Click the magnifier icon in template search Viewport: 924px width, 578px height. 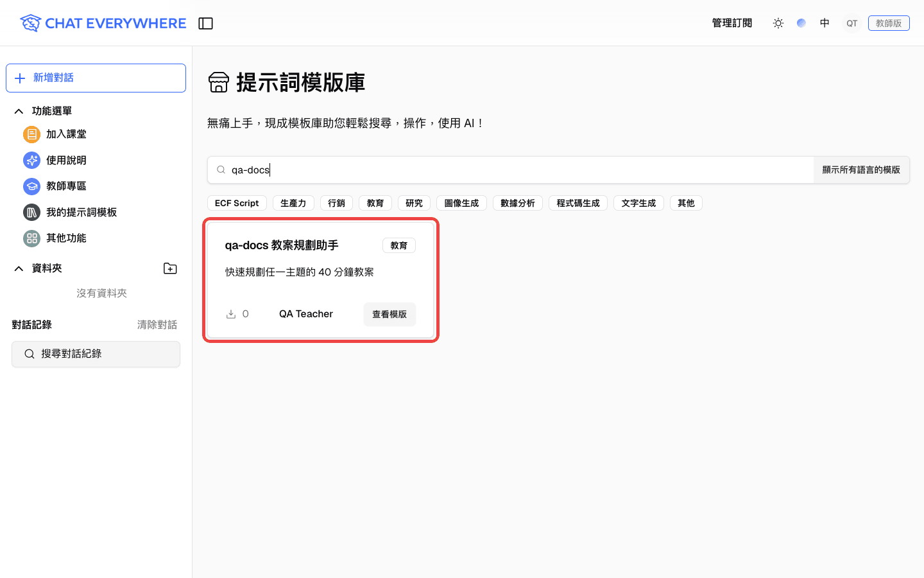pyautogui.click(x=221, y=170)
